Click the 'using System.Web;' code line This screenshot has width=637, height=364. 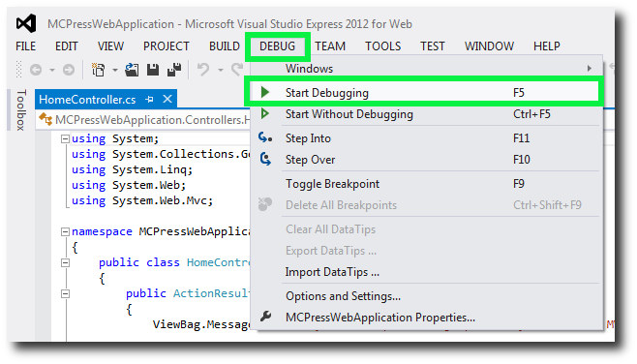pyautogui.click(x=129, y=185)
